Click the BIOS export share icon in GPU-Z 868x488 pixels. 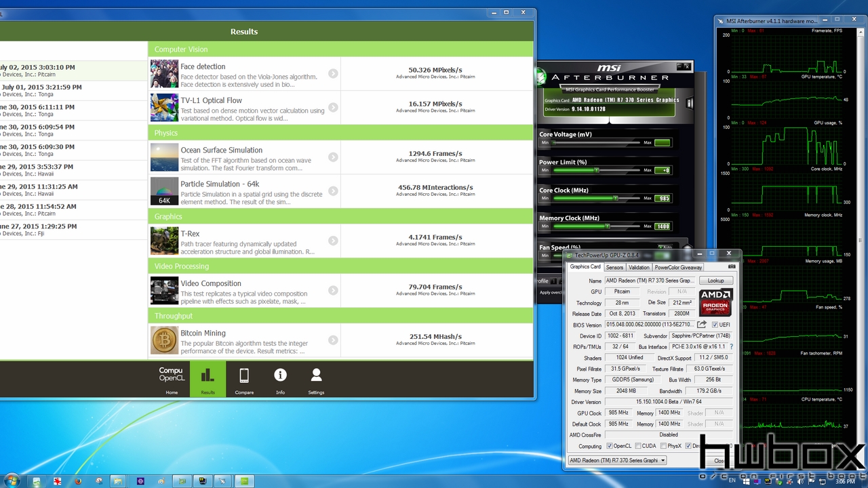tap(702, 325)
